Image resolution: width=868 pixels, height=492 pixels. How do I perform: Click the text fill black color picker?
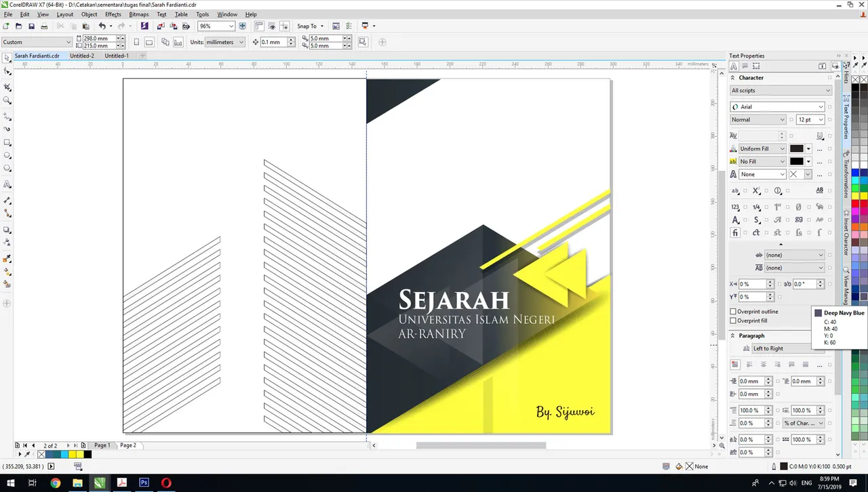tap(797, 148)
